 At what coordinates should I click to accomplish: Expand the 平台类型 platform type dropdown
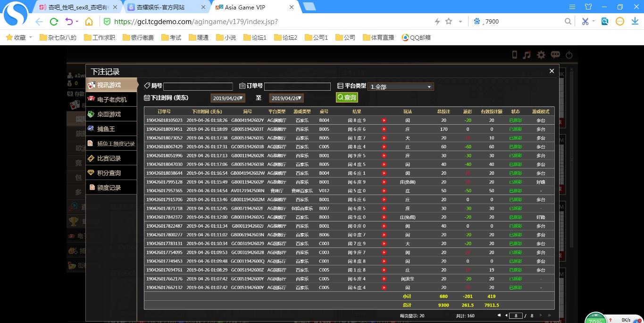pyautogui.click(x=400, y=87)
